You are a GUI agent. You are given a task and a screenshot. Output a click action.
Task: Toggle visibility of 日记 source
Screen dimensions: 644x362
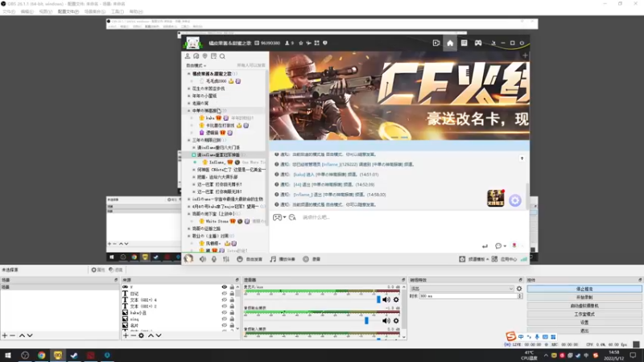(225, 294)
